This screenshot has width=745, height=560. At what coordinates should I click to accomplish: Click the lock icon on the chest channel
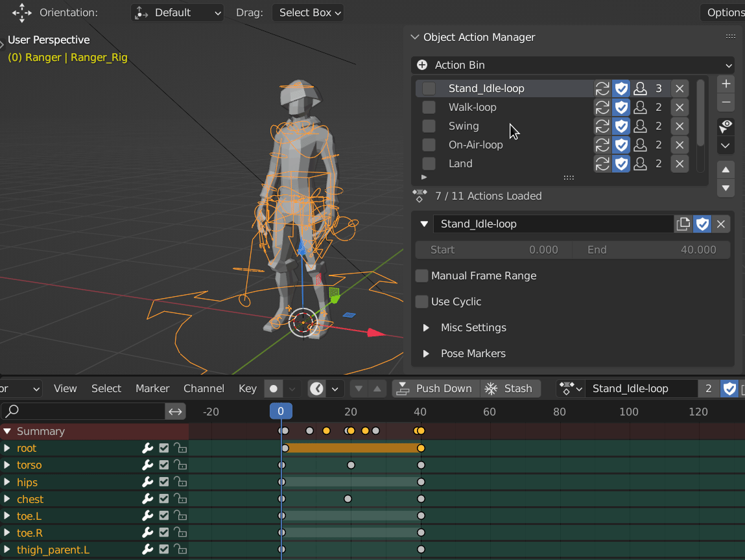[180, 498]
